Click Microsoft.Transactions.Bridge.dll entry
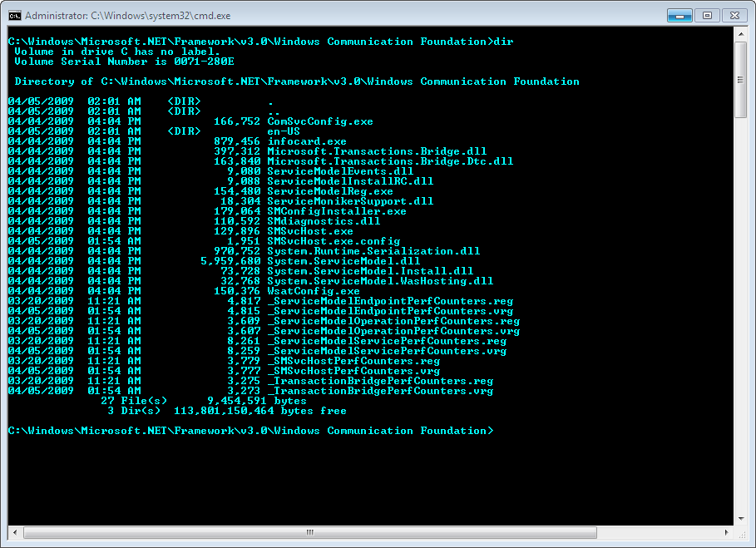Viewport: 756px width, 548px height. (x=377, y=151)
